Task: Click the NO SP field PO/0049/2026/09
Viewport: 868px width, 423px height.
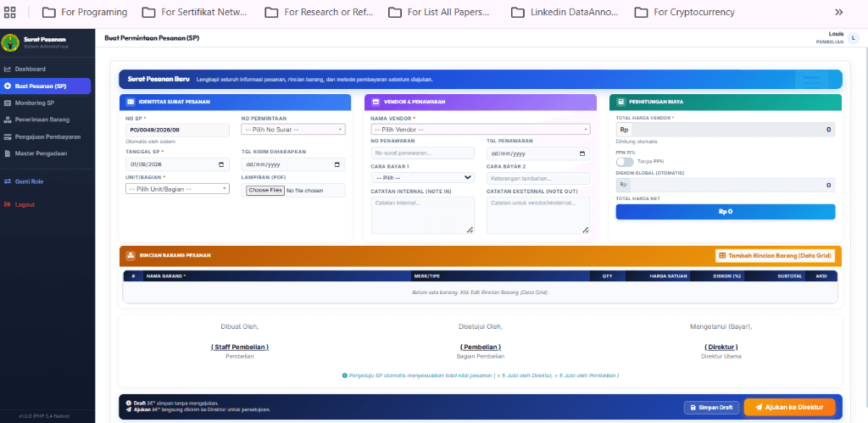Action: 177,130
